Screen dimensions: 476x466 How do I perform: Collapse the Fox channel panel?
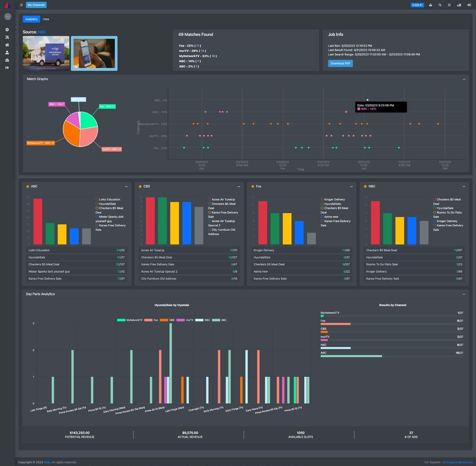[x=351, y=186]
